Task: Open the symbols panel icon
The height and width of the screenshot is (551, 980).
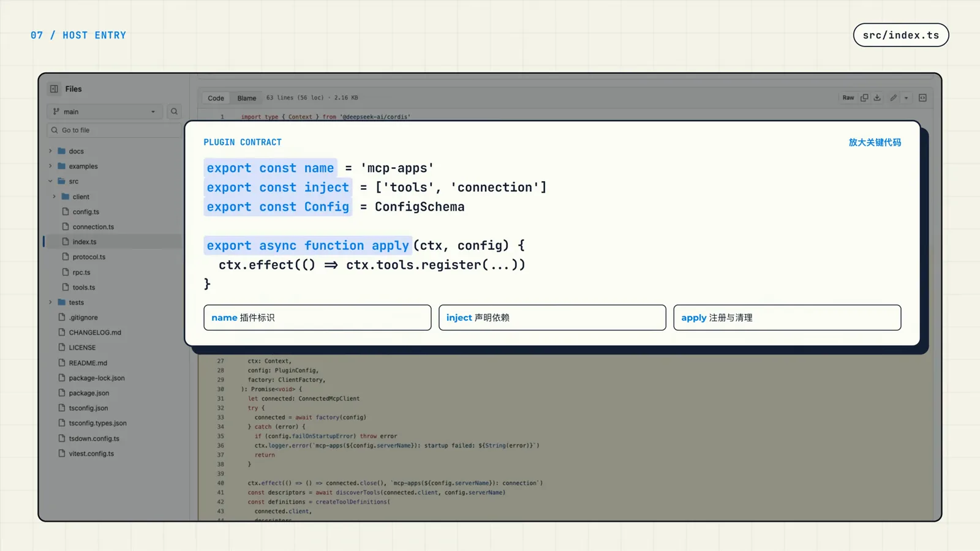Action: tap(922, 98)
